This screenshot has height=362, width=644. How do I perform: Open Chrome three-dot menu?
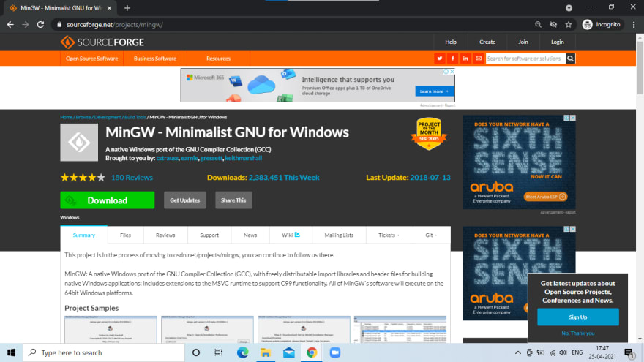[x=634, y=25]
